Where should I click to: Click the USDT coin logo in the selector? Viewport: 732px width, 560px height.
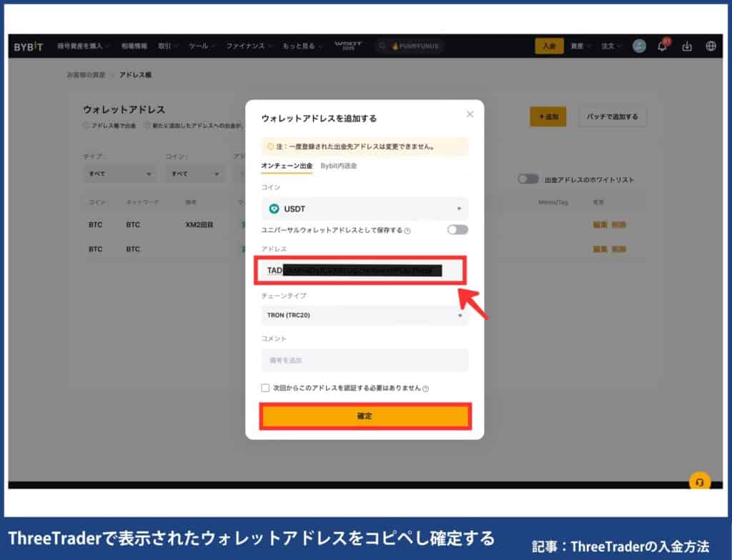click(x=274, y=209)
